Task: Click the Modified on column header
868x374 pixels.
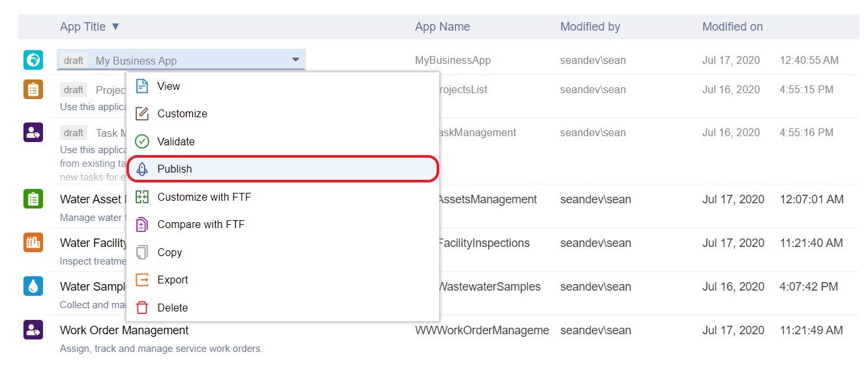Action: point(732,27)
